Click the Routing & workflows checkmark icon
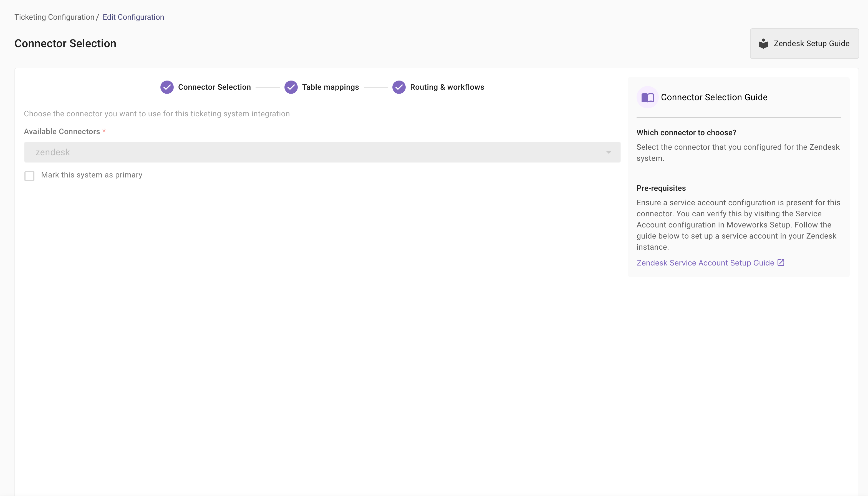 398,87
